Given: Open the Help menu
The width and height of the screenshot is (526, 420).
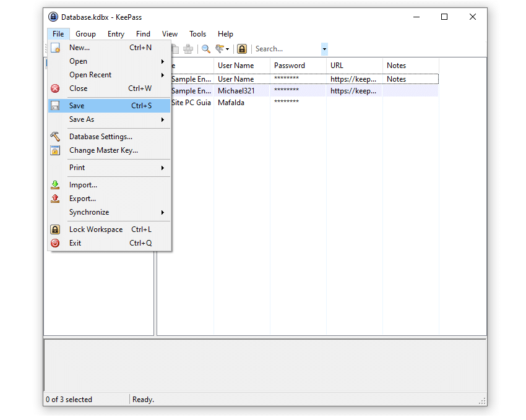Looking at the screenshot, I should 225,34.
